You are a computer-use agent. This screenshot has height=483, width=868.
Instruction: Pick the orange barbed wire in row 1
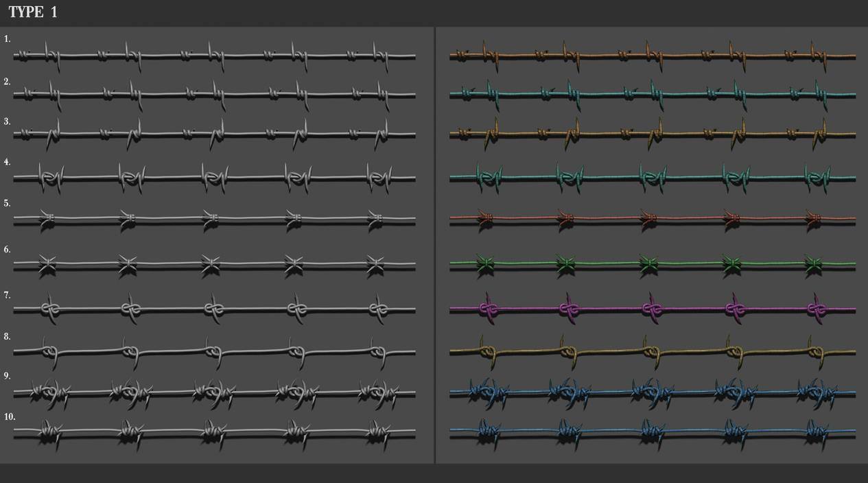tap(653, 56)
